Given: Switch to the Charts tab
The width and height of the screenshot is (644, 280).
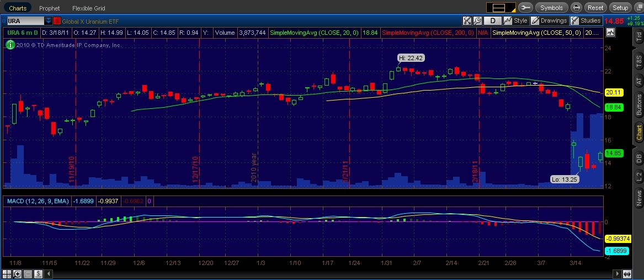Looking at the screenshot, I should click(18, 8).
